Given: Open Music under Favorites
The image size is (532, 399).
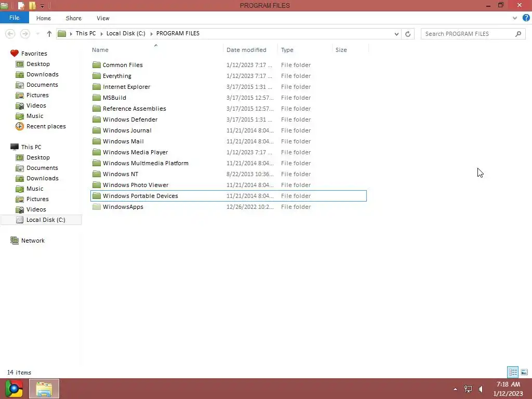Looking at the screenshot, I should (35, 116).
